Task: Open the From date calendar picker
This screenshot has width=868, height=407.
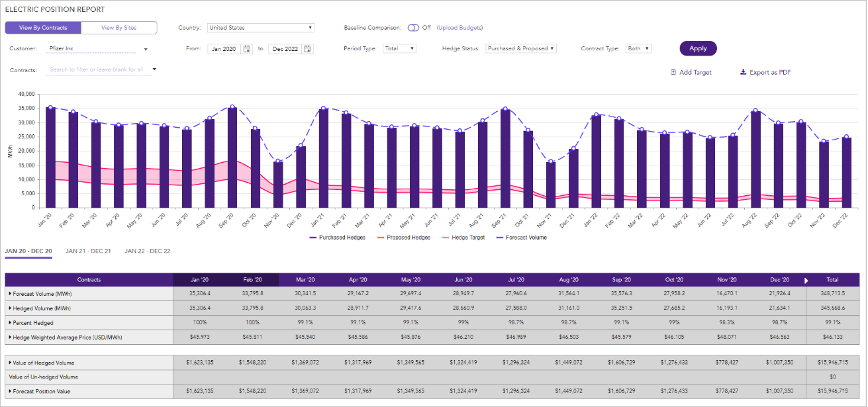Action: click(247, 49)
